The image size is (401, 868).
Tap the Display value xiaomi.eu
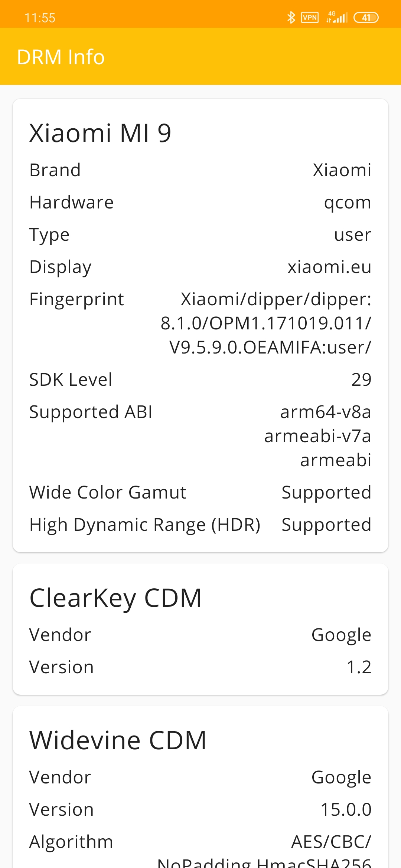330,267
